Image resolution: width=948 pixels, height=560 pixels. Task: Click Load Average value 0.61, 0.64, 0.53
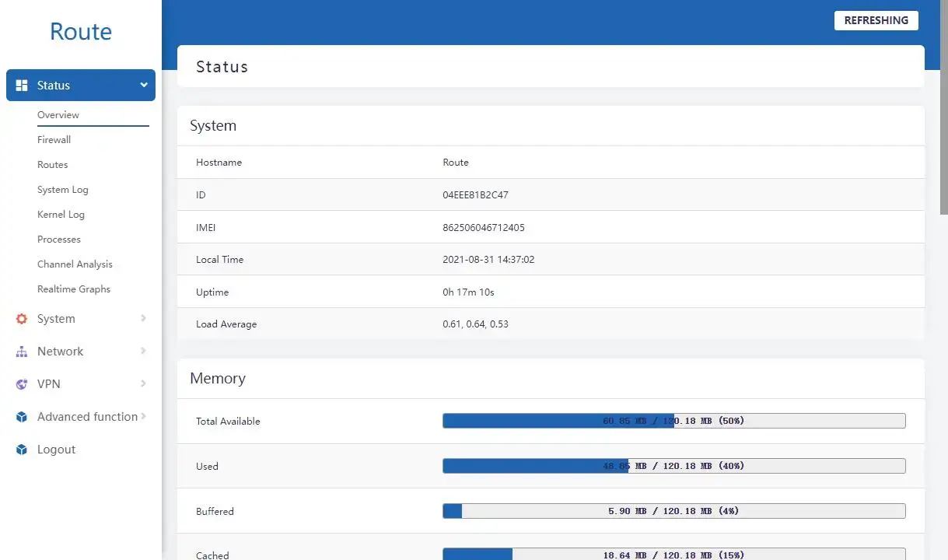pyautogui.click(x=475, y=324)
